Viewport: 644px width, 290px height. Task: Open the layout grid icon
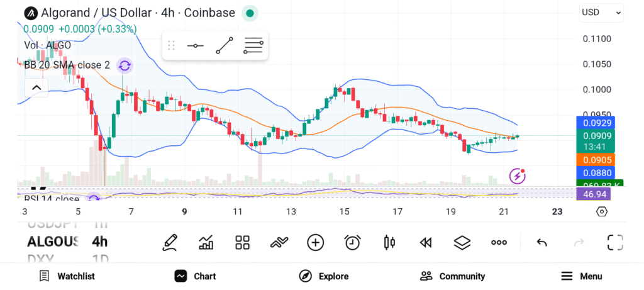pos(243,242)
